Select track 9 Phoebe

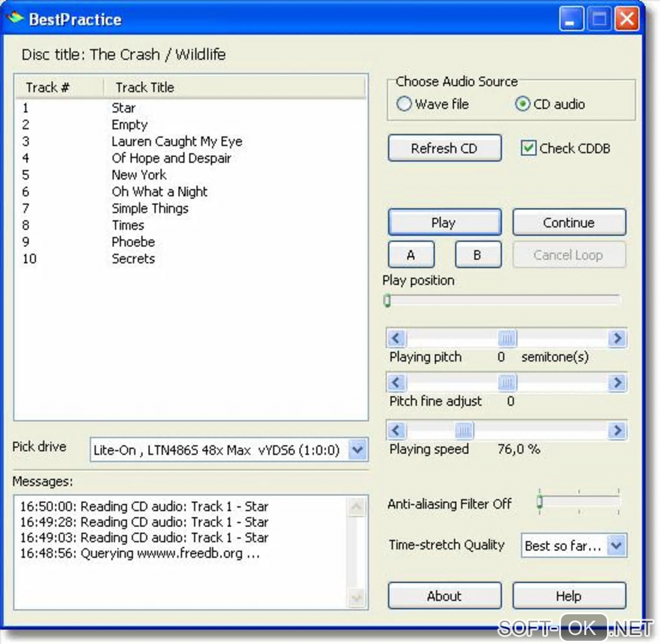coord(190,242)
